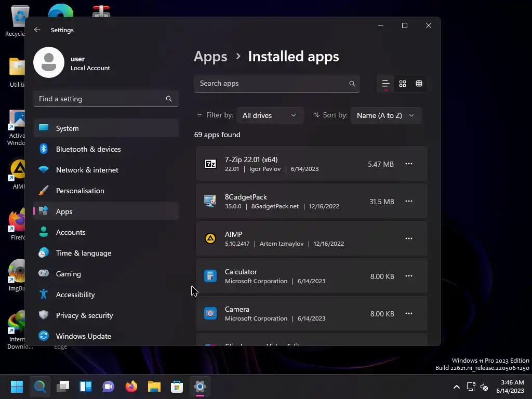This screenshot has height=399, width=532.
Task: Click the Camera app icon
Action: pos(210,313)
